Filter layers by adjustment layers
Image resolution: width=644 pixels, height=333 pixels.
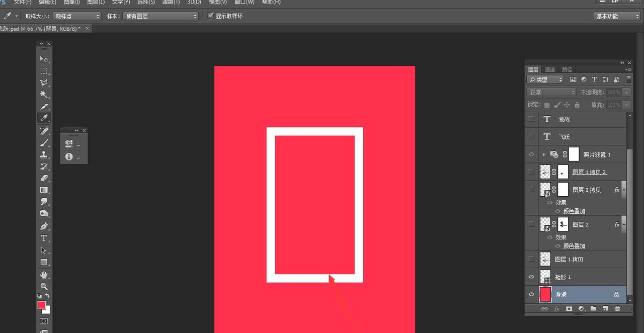coord(584,79)
